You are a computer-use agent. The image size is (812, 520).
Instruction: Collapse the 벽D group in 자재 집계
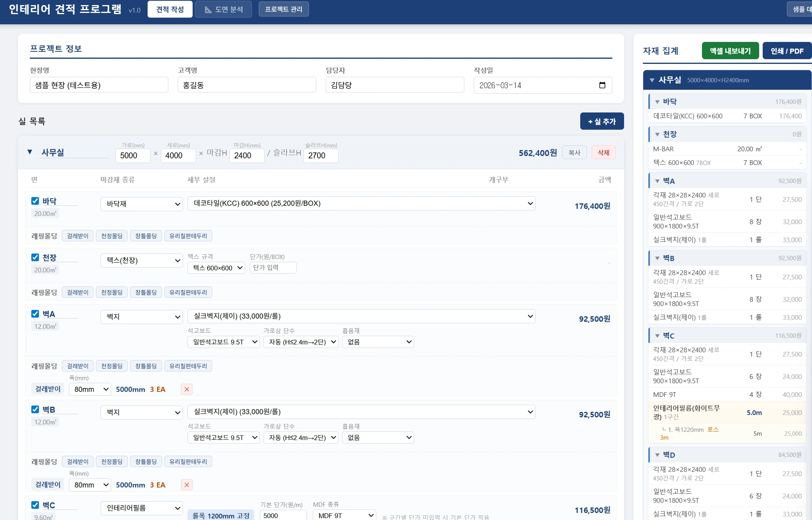pos(657,455)
